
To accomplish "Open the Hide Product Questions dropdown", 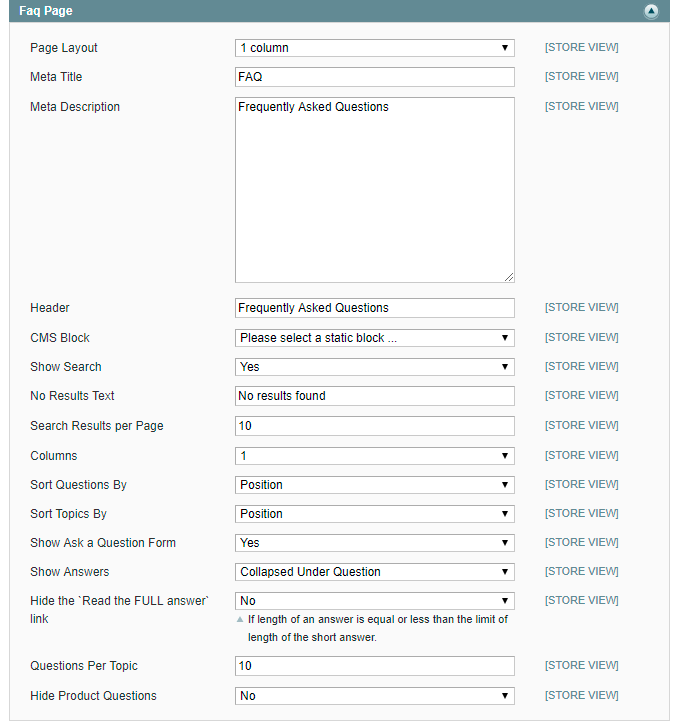I will [x=374, y=696].
